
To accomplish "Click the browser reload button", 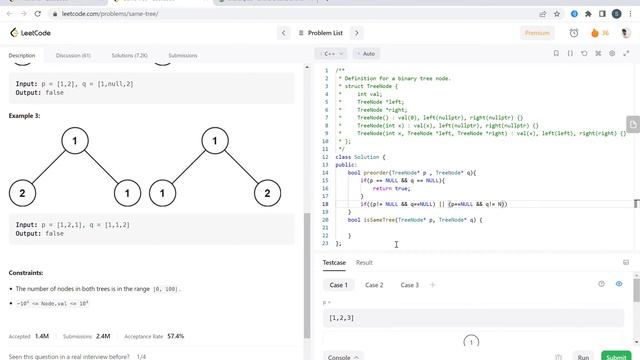I will tap(38, 14).
